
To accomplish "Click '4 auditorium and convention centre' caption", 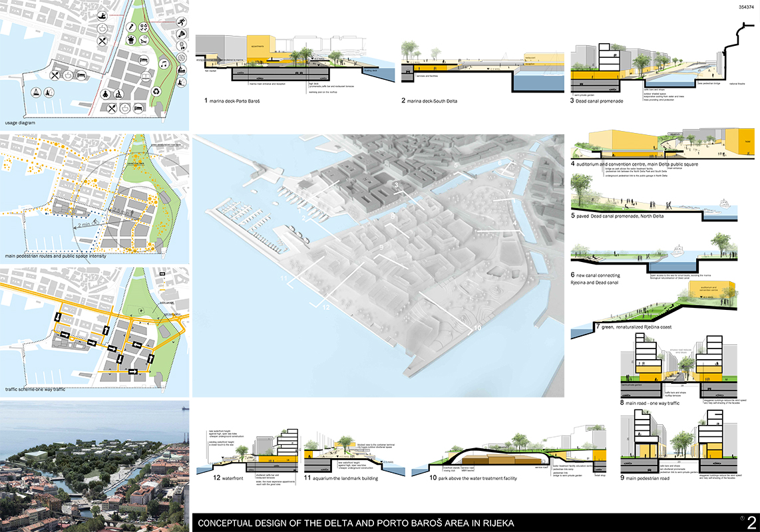I will click(634, 164).
